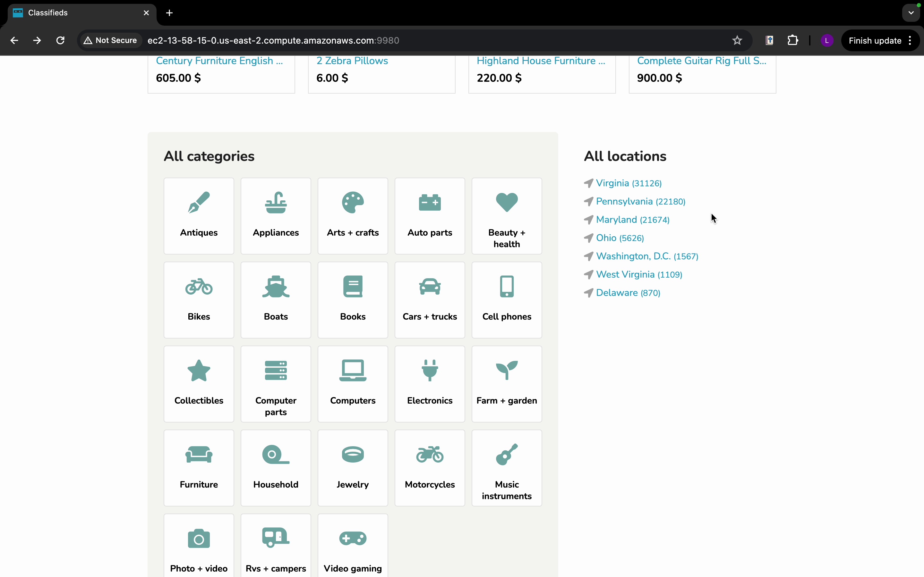924x577 pixels.
Task: Click the Farm + garden seedling icon
Action: coord(507,370)
